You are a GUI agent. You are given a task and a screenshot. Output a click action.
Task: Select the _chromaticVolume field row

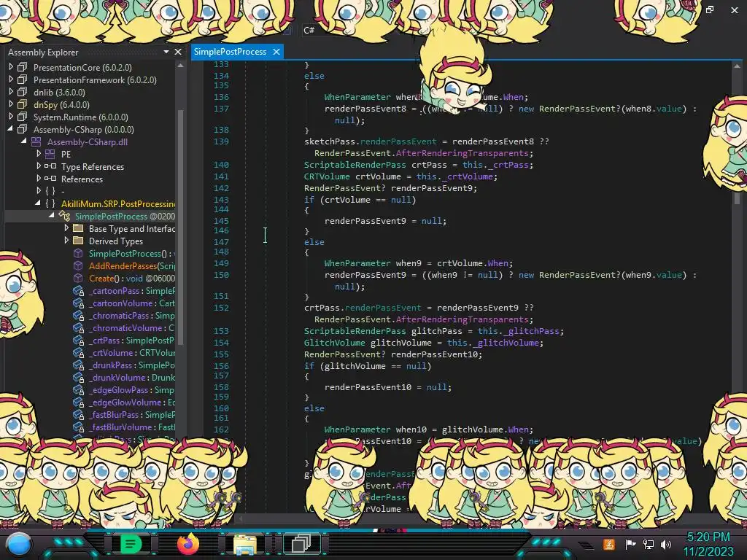click(x=123, y=327)
